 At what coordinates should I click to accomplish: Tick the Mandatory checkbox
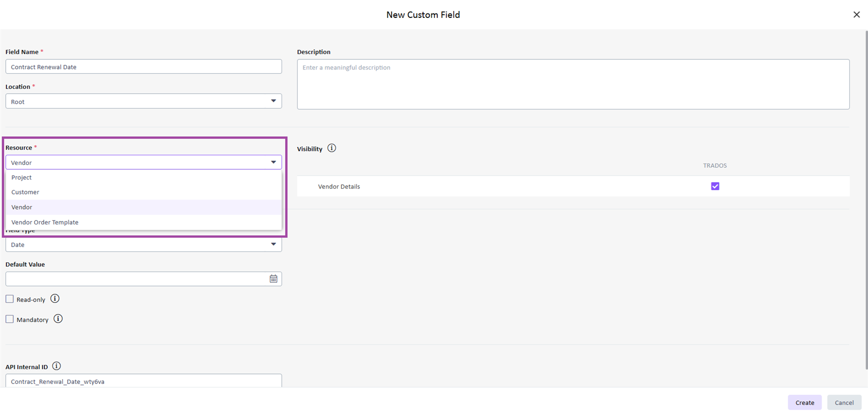(x=10, y=319)
